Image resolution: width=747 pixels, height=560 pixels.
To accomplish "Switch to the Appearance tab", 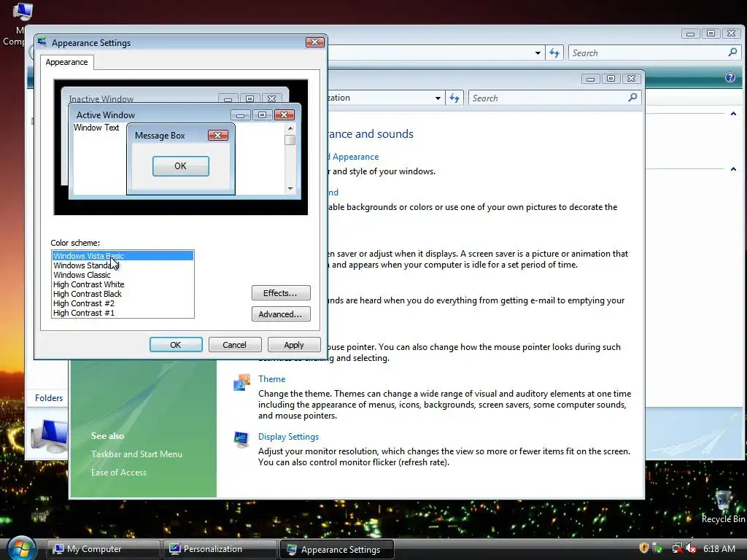I will click(x=66, y=62).
